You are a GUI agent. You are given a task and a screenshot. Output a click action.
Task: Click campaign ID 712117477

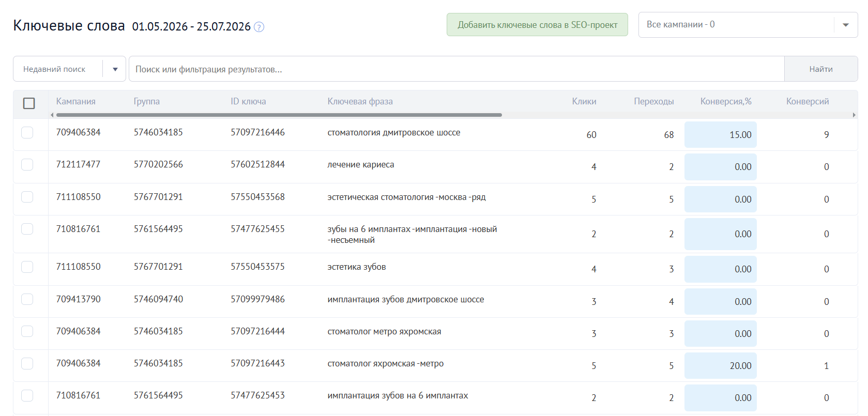[x=78, y=164]
